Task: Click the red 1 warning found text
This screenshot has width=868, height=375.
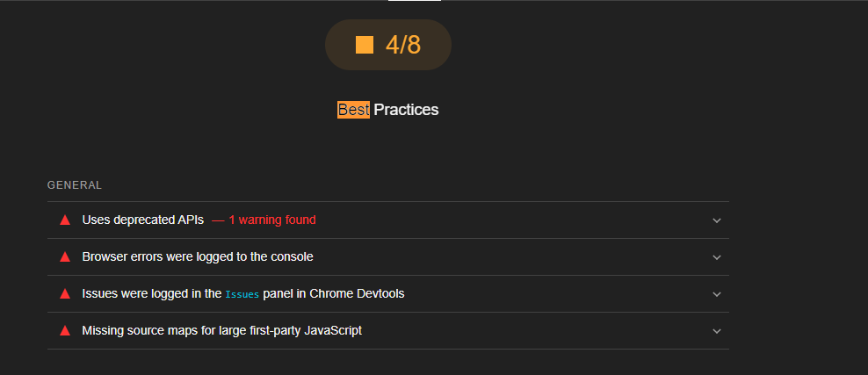Action: click(x=272, y=220)
